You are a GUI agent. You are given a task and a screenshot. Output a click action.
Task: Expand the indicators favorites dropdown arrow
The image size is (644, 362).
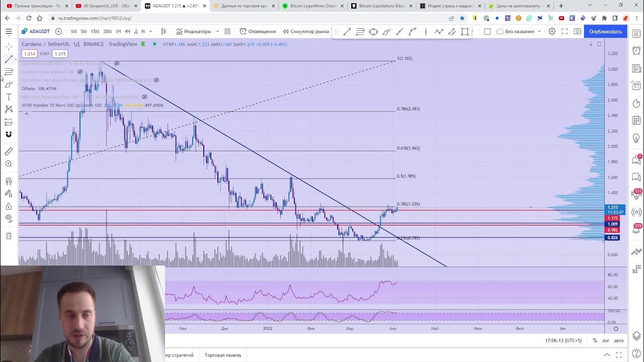pyautogui.click(x=217, y=31)
